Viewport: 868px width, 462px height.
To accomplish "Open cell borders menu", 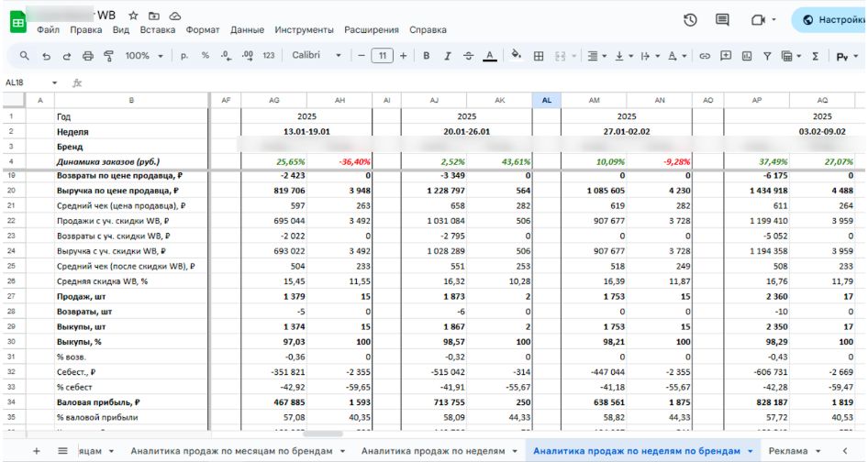I will (x=538, y=55).
